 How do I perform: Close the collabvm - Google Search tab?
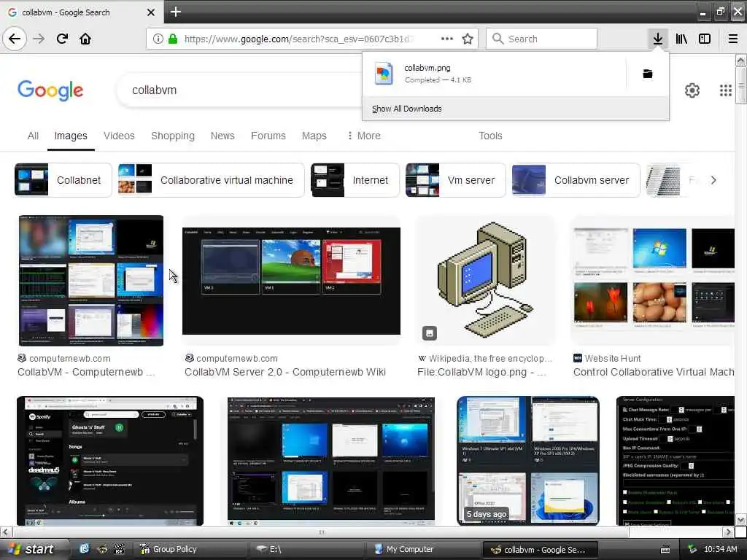150,12
